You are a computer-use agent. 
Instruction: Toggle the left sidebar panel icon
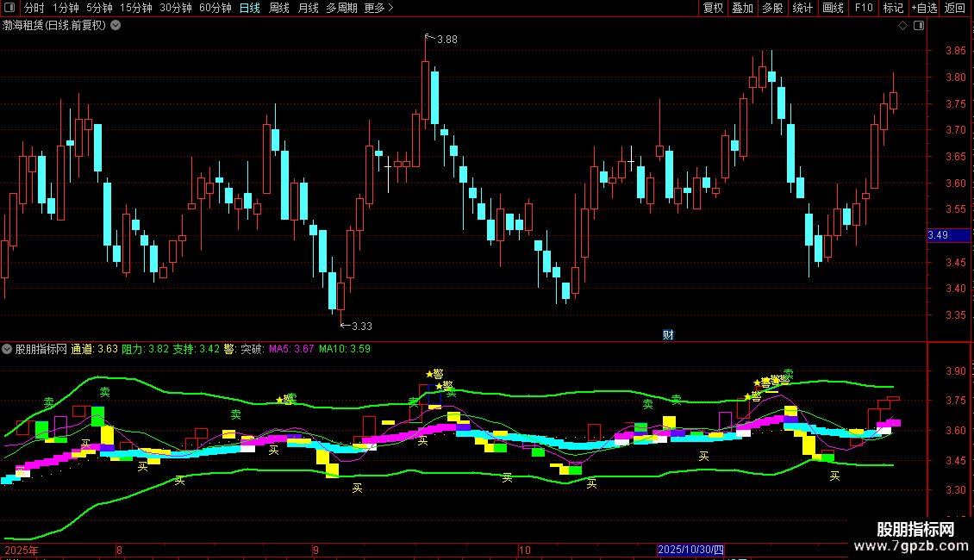[x=10, y=9]
